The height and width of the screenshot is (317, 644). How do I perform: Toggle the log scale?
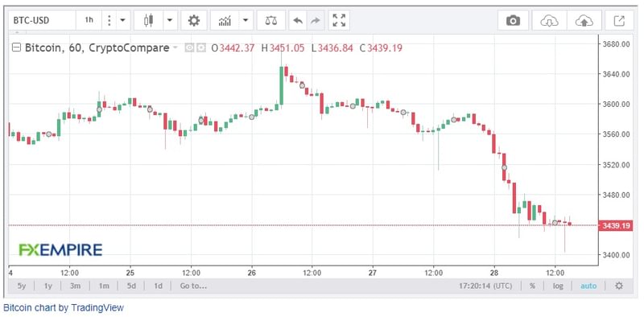tap(558, 286)
